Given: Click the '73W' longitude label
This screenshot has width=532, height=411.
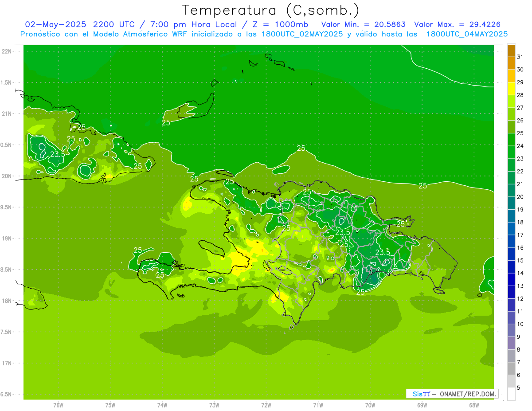Looking at the screenshot, I should tap(214, 405).
